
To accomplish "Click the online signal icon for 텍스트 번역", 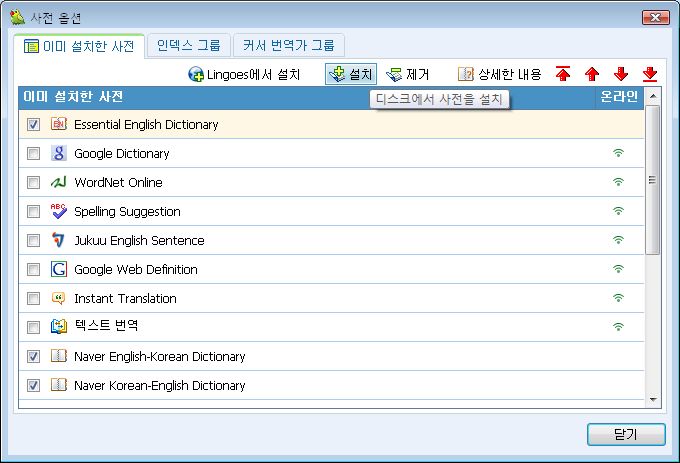I will point(618,327).
